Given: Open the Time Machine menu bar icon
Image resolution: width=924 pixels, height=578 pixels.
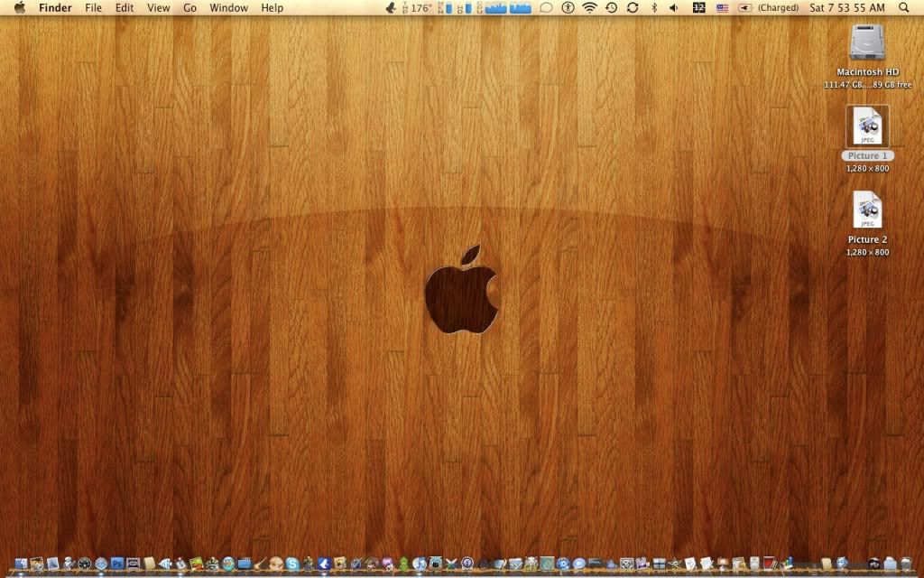Looking at the screenshot, I should pyautogui.click(x=611, y=7).
